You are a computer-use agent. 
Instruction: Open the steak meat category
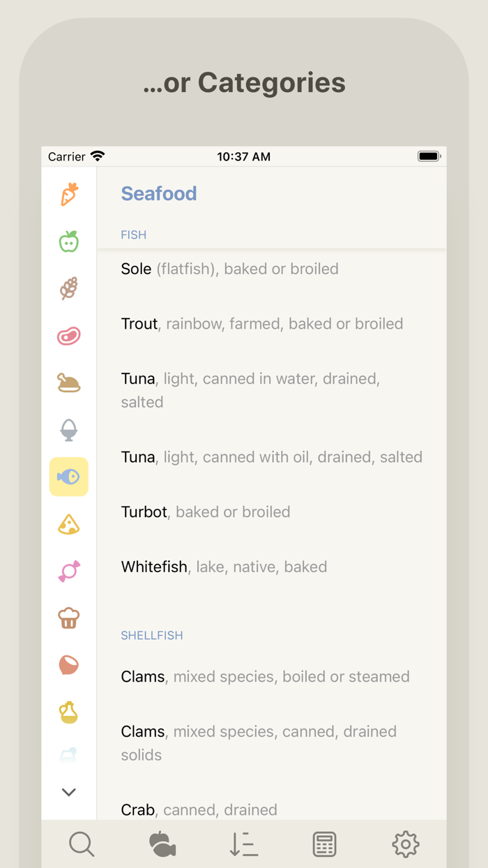(x=69, y=336)
